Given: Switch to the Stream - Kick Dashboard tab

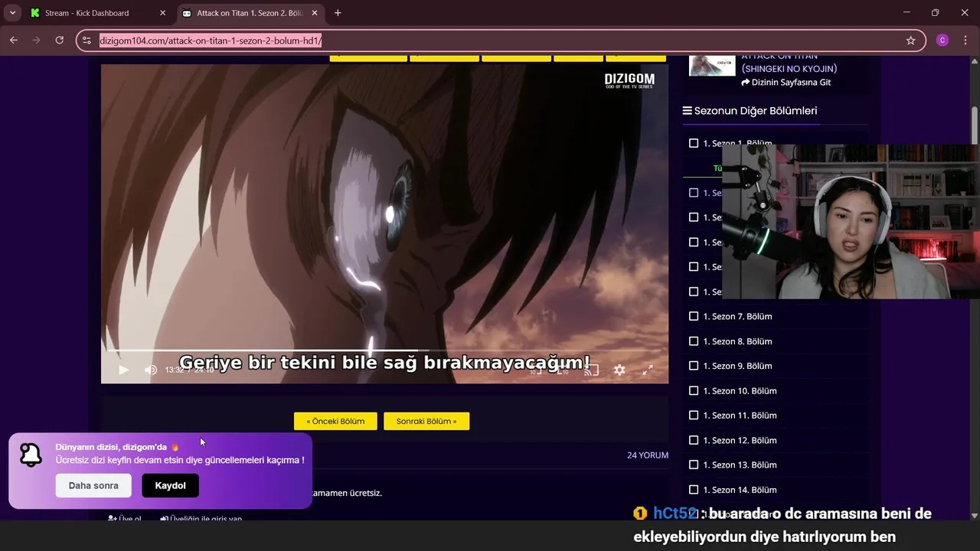Looking at the screenshot, I should click(x=98, y=13).
